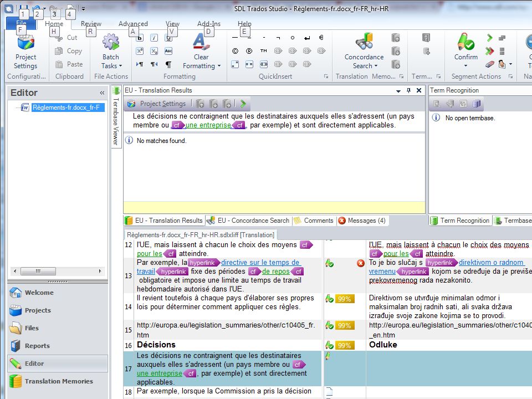
Task: Collapse the Editor navigation pane
Action: point(102,93)
